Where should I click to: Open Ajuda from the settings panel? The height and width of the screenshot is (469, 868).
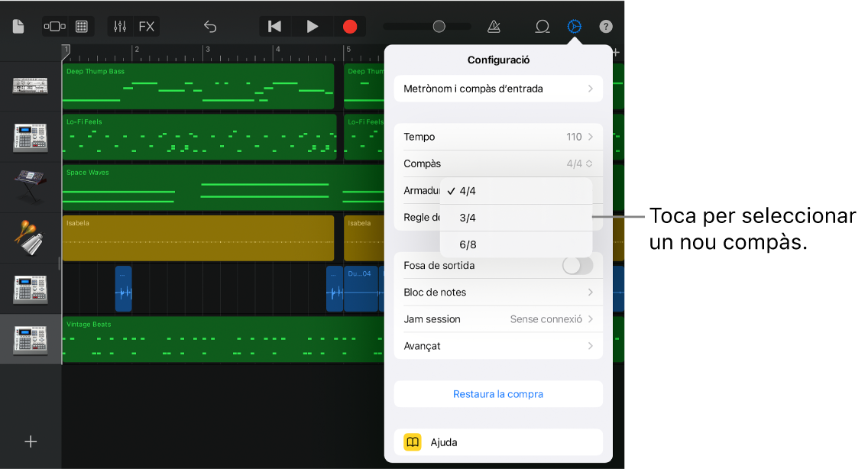[x=498, y=442]
